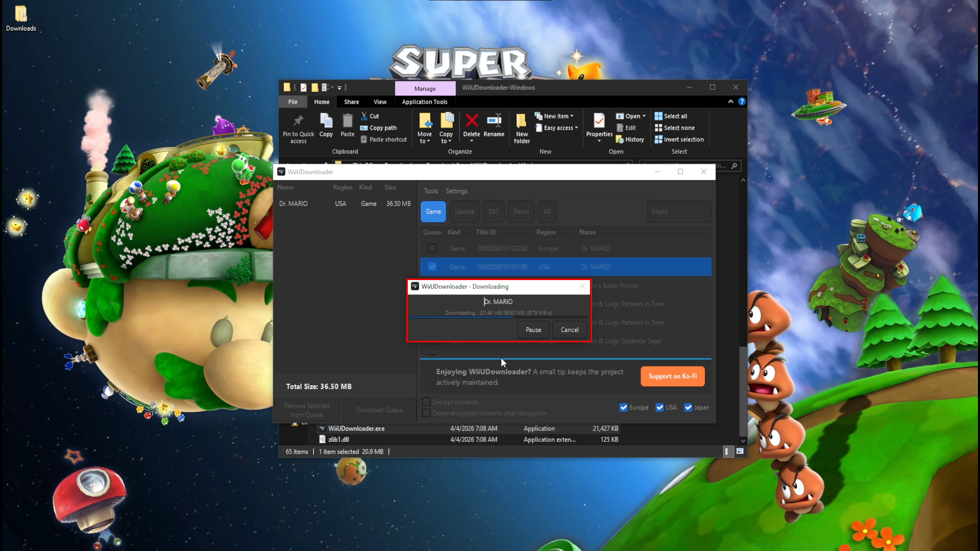Click the Pin to Quick access icon
980x551 pixels.
click(x=298, y=121)
